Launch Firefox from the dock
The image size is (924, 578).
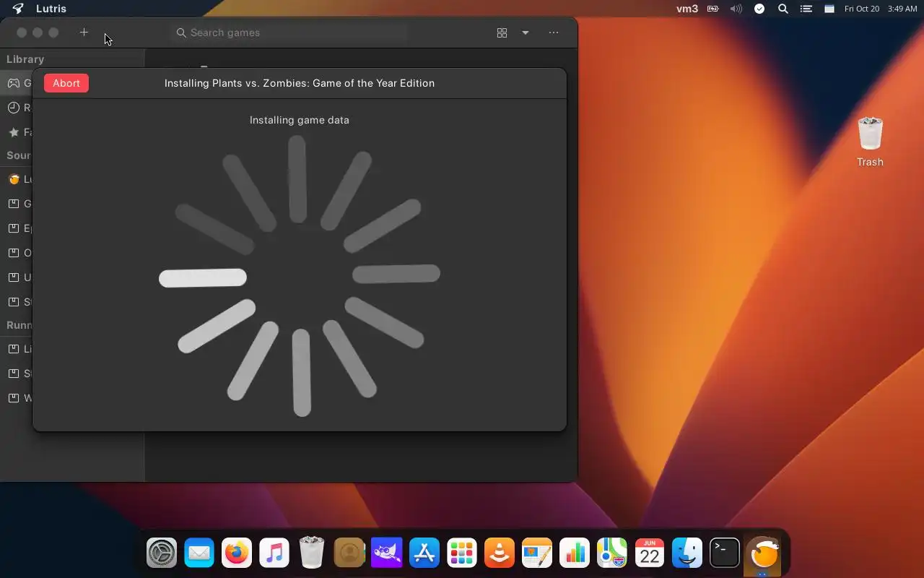click(x=237, y=554)
